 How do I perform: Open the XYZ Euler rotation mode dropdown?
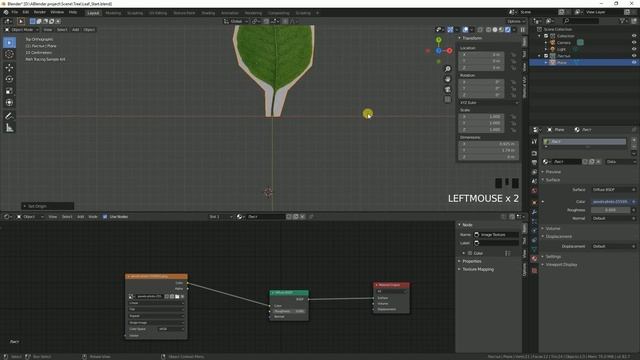pyautogui.click(x=489, y=103)
